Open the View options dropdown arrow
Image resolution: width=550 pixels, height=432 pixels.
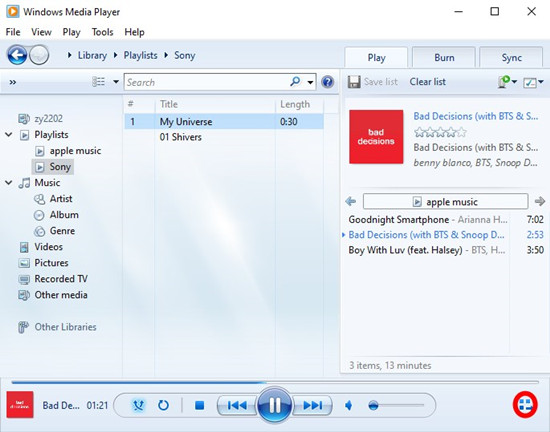click(x=116, y=82)
